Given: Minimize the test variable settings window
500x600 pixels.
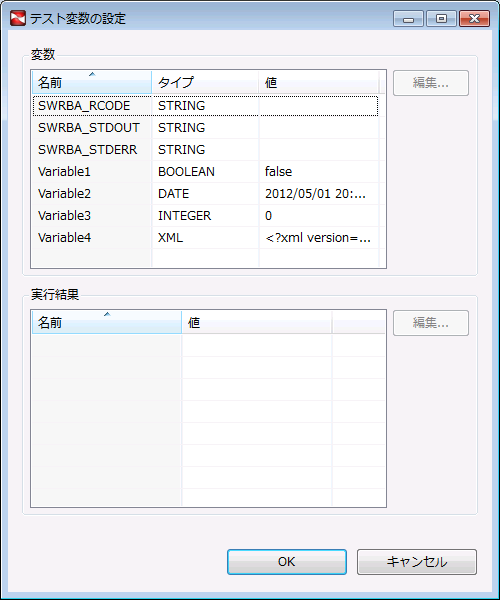Looking at the screenshot, I should pos(408,19).
